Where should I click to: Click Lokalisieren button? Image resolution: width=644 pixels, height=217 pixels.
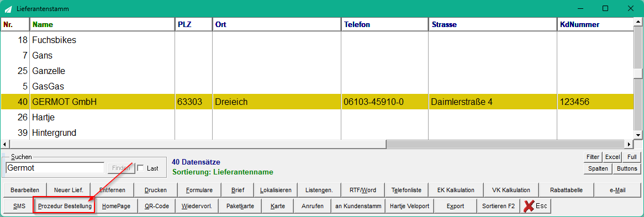pyautogui.click(x=276, y=190)
